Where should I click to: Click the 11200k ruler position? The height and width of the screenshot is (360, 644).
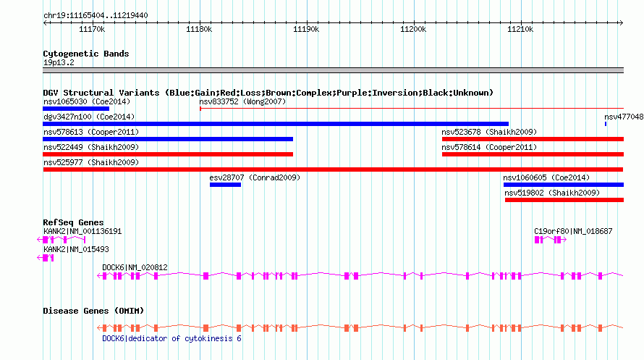click(x=413, y=29)
